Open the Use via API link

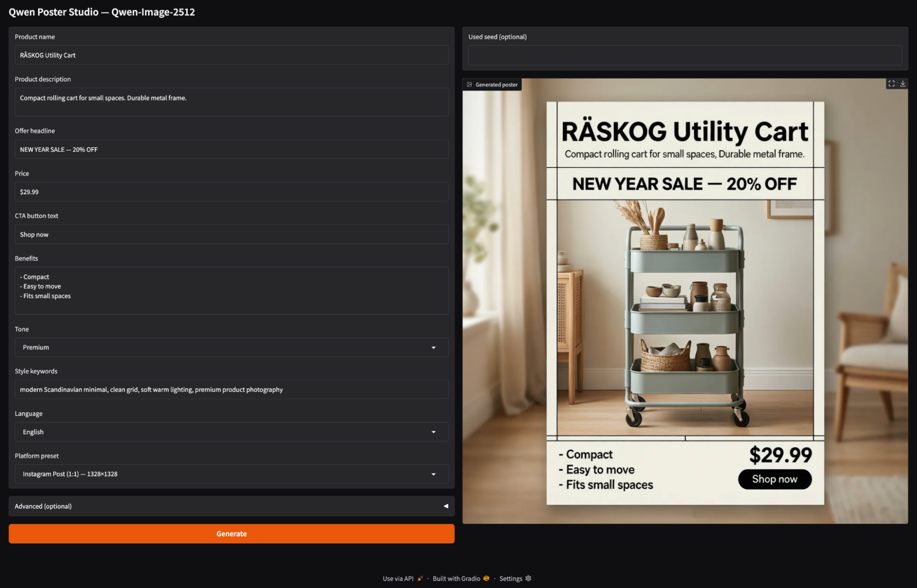398,578
